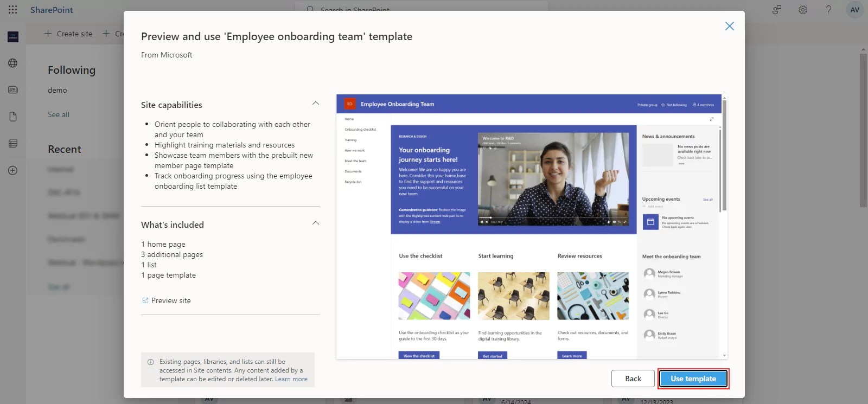Open the app launcher waffle icon
868x404 pixels.
point(13,10)
